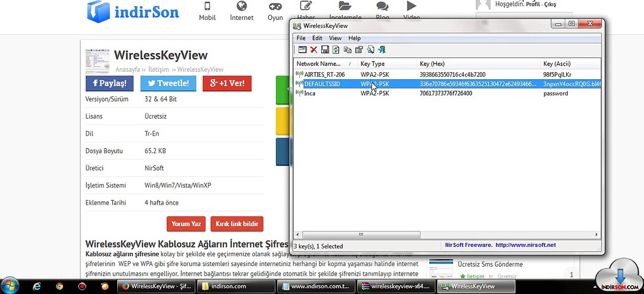Copy selected items using toolbar icon
Screen dimensions: 644x294
click(347, 50)
